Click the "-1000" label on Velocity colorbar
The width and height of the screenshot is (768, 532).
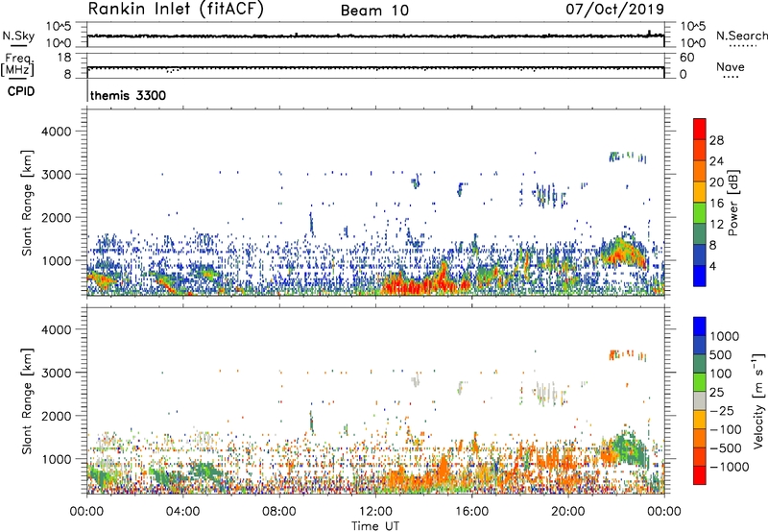(730, 467)
